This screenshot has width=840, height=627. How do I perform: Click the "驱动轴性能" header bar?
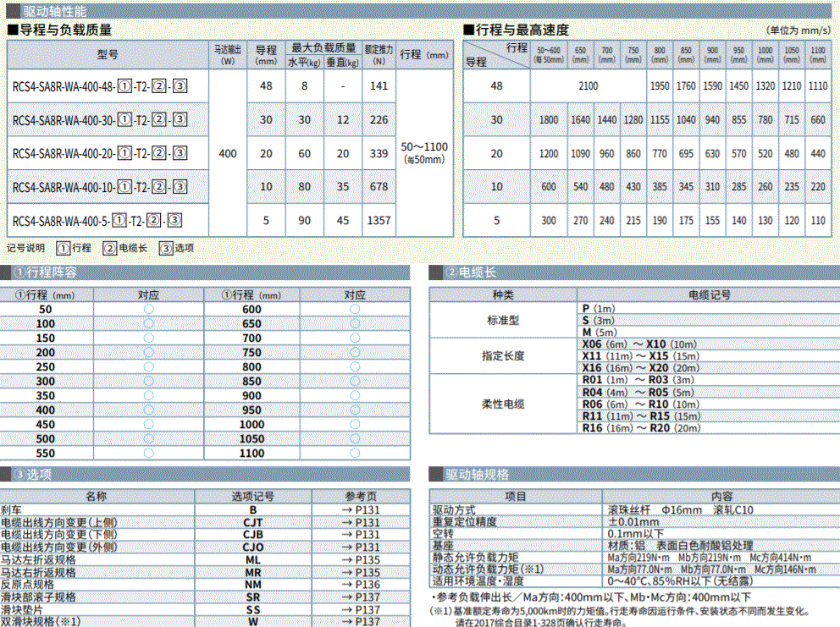[x=420, y=11]
